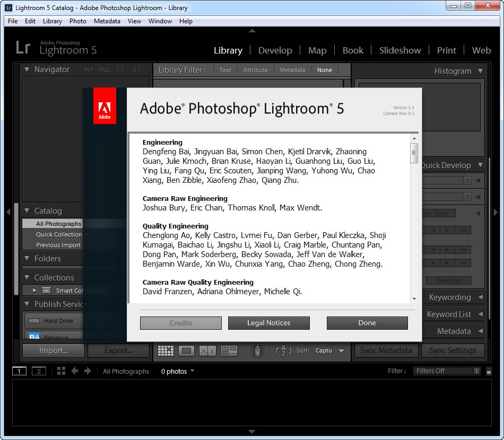Viewport: 504px width, 440px height.
Task: Click the filmstrip grid view icon
Action: tap(61, 371)
